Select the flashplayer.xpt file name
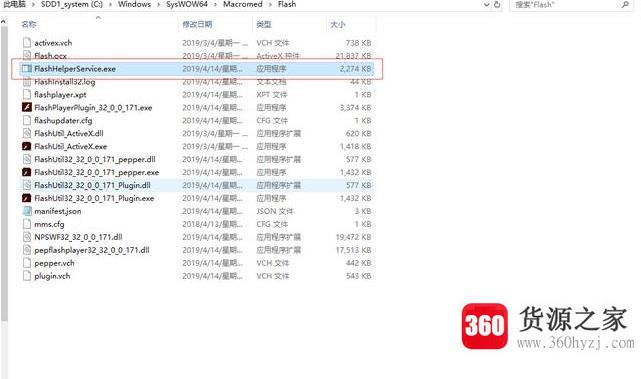The height and width of the screenshot is (379, 641). pyautogui.click(x=60, y=94)
